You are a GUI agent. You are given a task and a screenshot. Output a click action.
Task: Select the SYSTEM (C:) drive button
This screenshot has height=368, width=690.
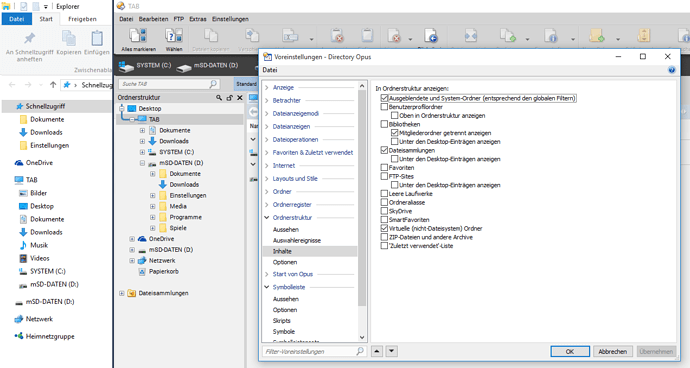[x=145, y=66]
